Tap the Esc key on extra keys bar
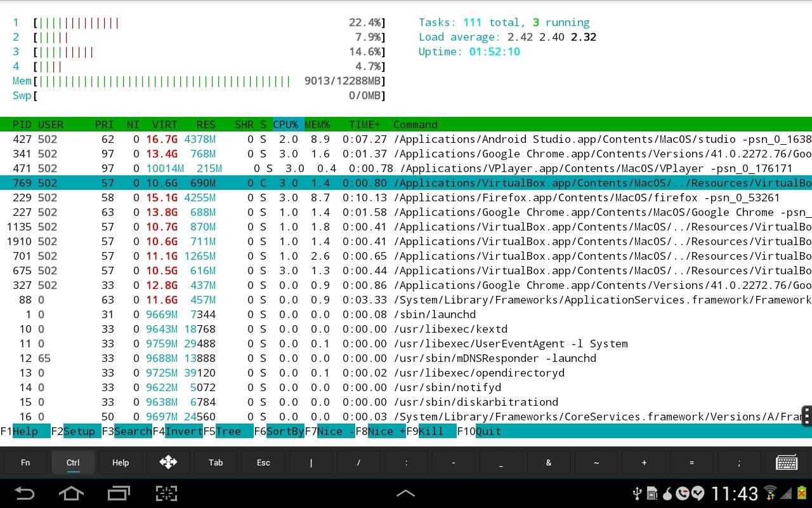 (263, 462)
